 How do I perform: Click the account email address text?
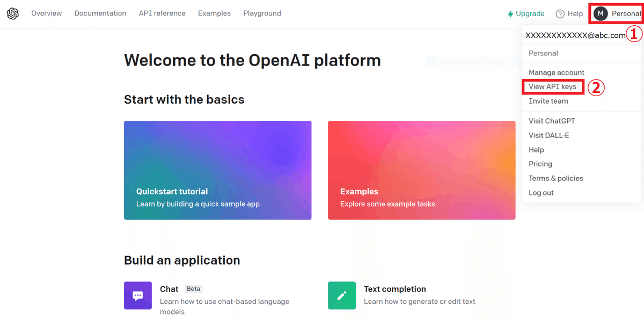pos(575,35)
